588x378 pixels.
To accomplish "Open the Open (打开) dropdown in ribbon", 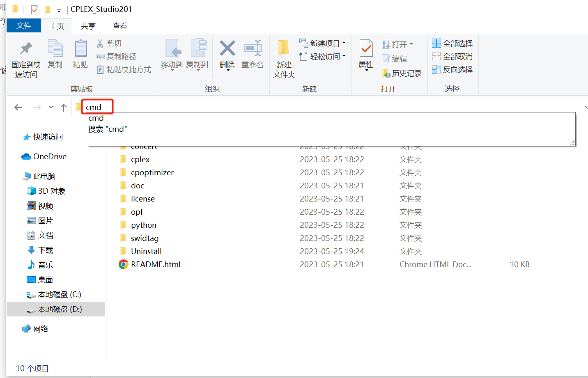I will [397, 44].
